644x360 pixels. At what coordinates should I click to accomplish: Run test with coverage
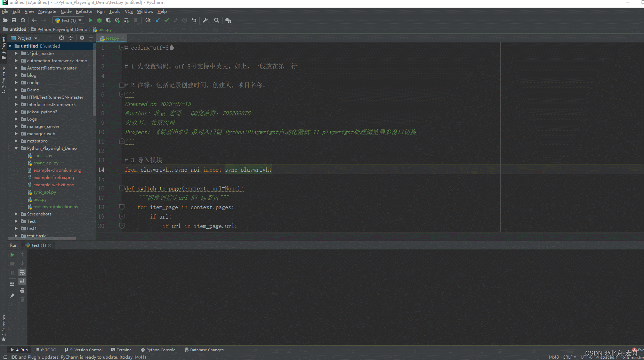pos(108,20)
